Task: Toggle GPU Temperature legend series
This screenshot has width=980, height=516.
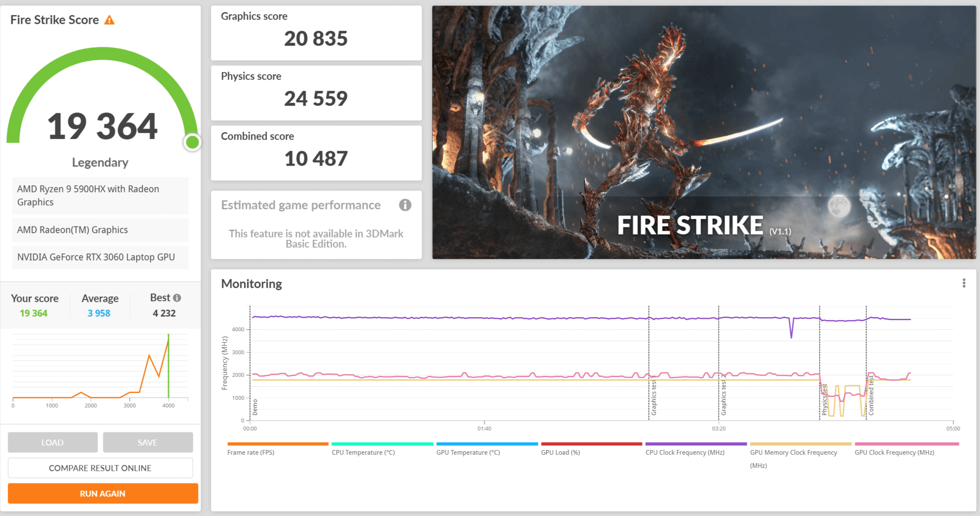Action: pyautogui.click(x=487, y=449)
